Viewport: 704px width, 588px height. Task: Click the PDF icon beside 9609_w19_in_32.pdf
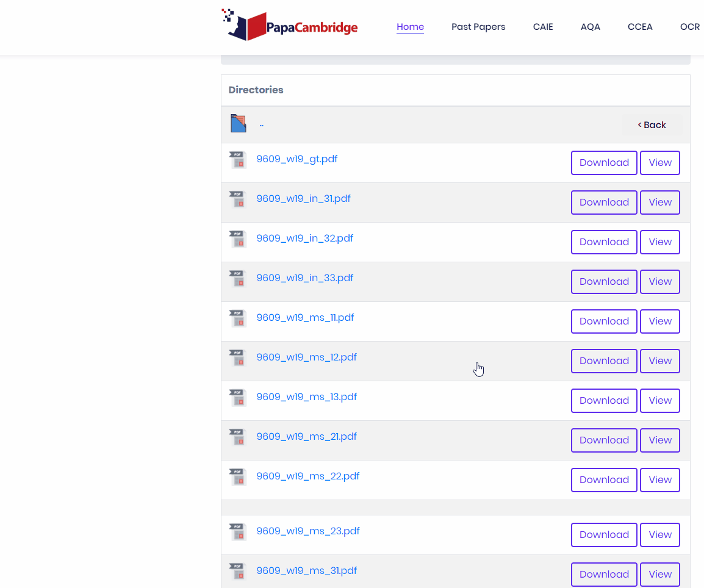(237, 239)
